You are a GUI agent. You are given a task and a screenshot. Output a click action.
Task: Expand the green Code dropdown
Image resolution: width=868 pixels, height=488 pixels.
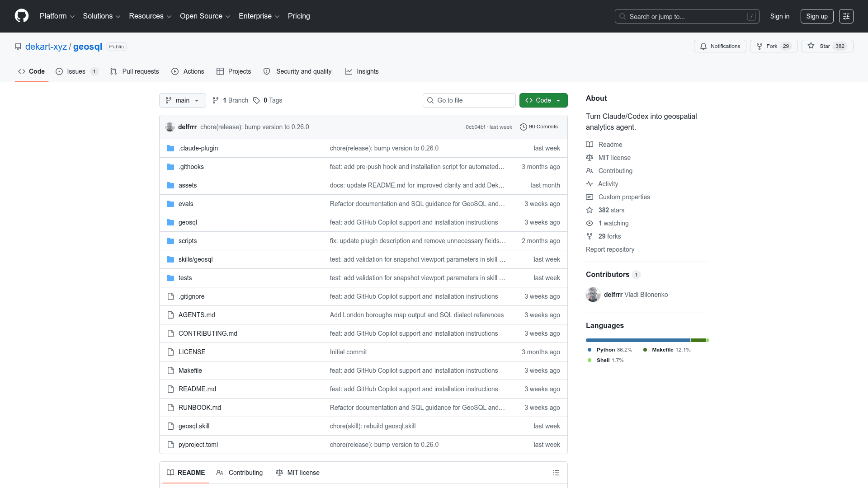click(x=543, y=100)
